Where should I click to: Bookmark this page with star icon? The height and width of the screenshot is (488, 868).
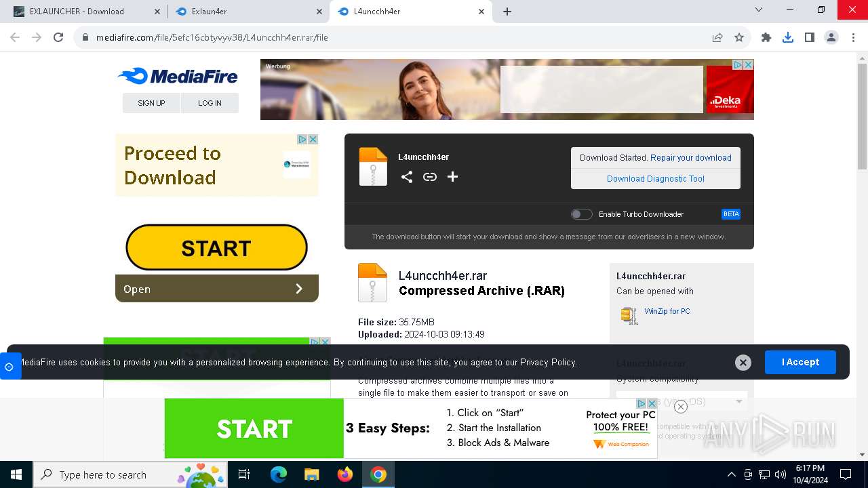[739, 37]
